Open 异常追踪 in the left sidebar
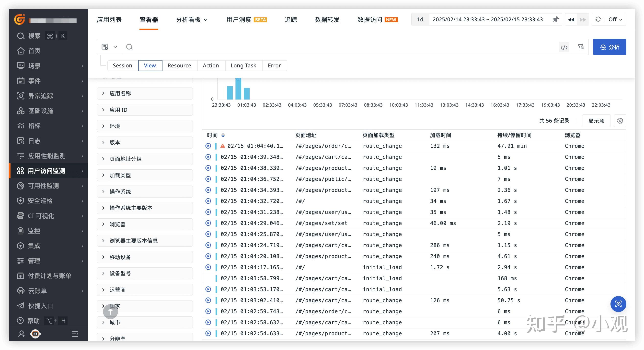 pyautogui.click(x=41, y=96)
